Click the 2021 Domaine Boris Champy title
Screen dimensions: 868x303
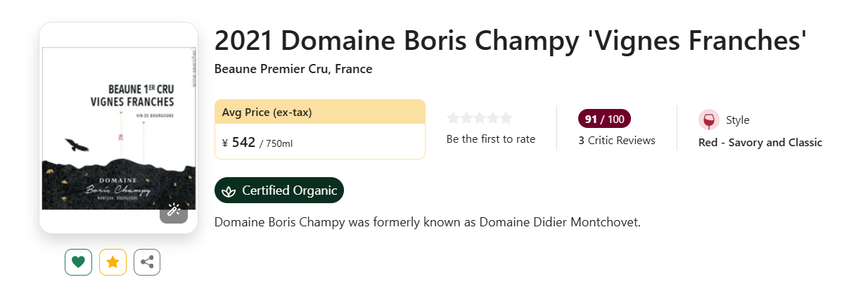509,41
